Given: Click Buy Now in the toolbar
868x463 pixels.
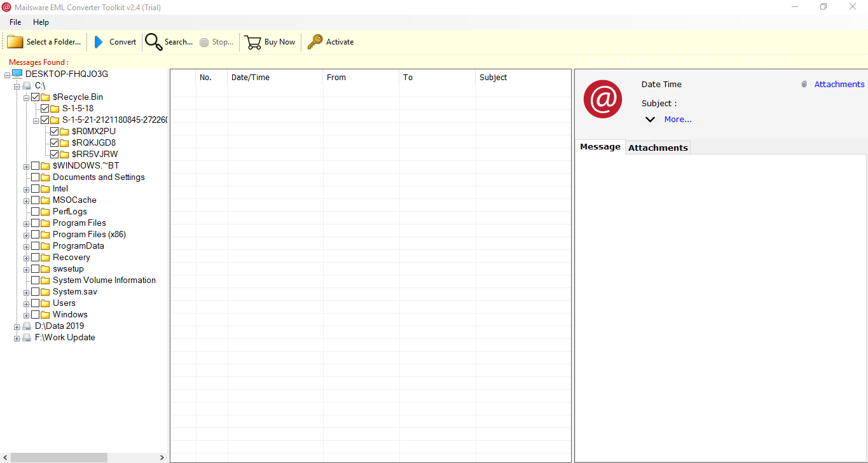Looking at the screenshot, I should (x=280, y=42).
